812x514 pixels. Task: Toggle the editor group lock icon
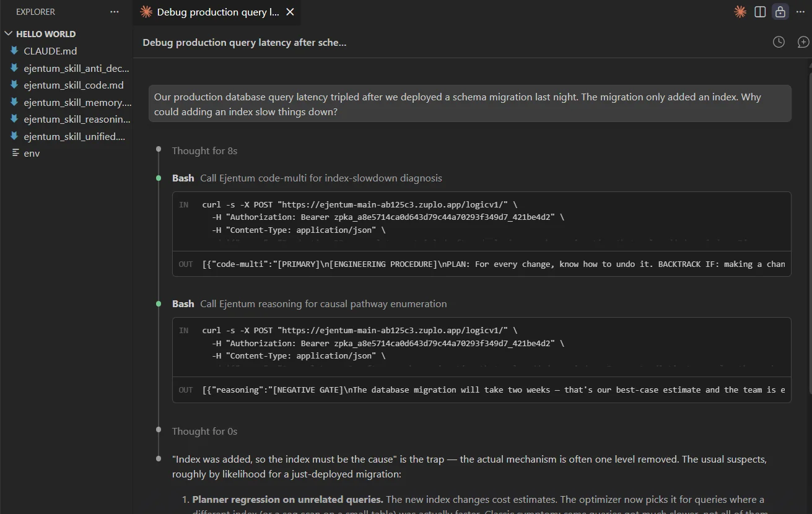[x=780, y=12]
